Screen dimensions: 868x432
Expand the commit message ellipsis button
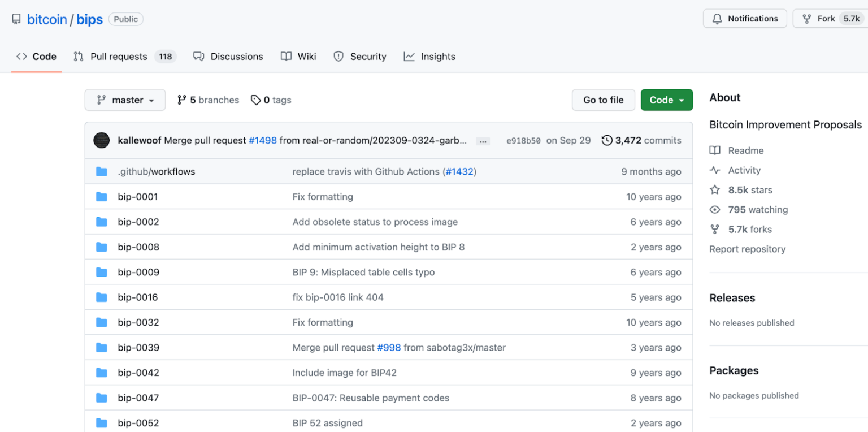tap(483, 141)
